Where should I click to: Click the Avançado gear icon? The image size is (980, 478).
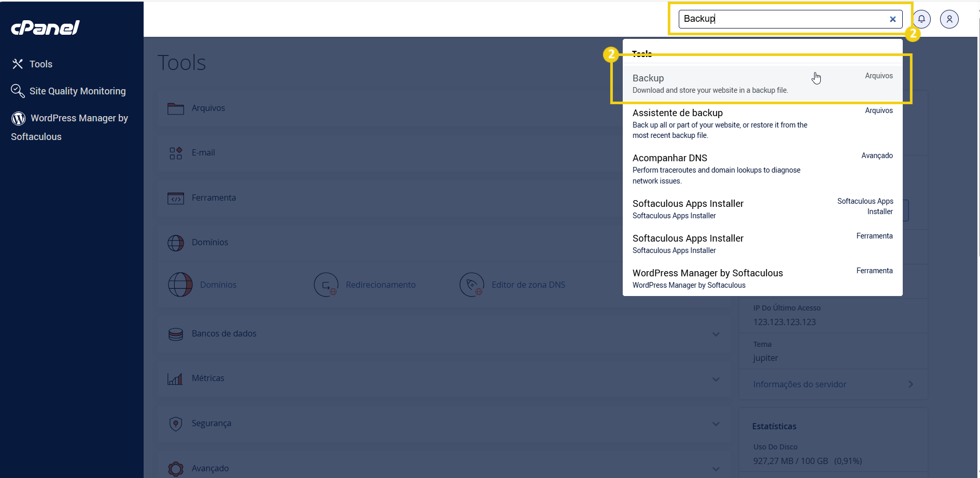[x=176, y=469]
